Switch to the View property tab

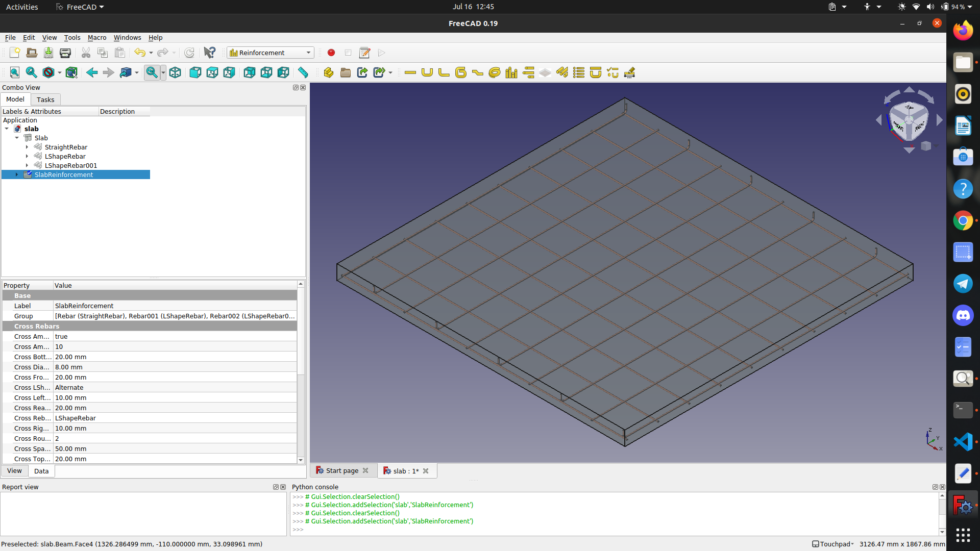[x=14, y=471]
